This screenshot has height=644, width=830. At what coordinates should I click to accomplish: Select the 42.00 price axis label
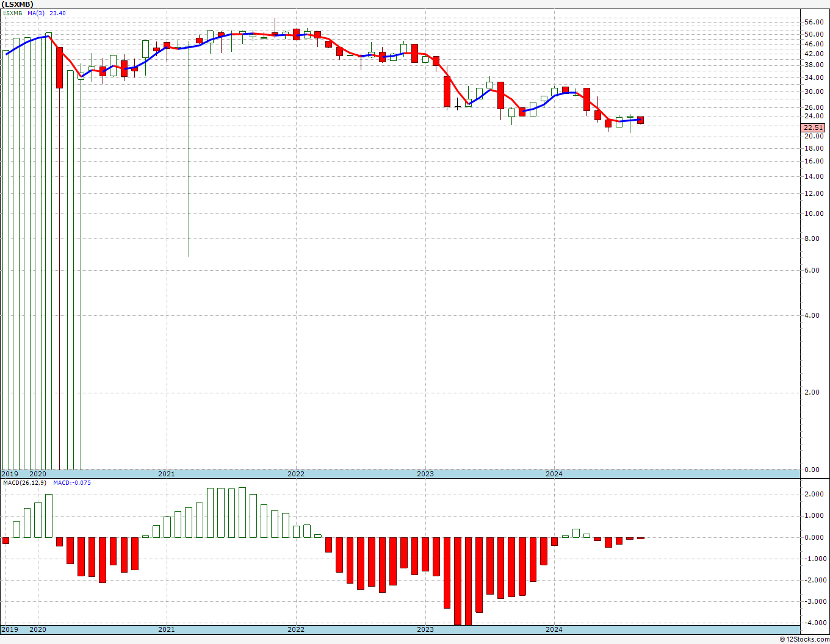(814, 54)
